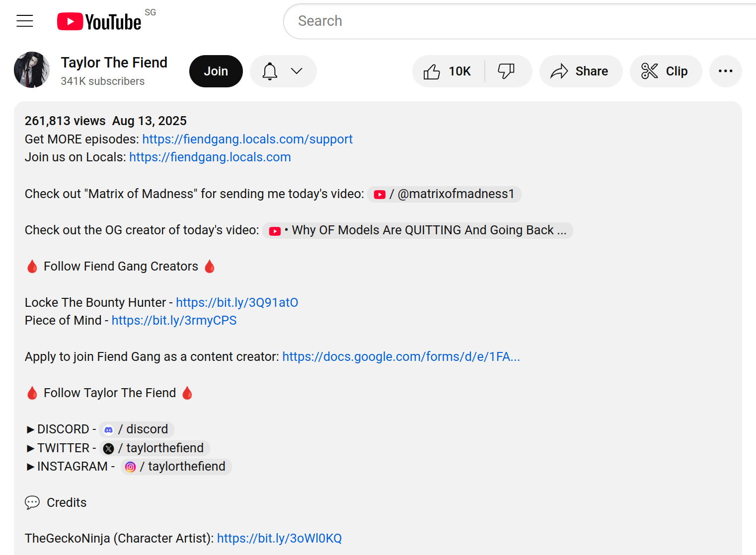This screenshot has height=555, width=756.
Task: Open Taylor The Fiend channel avatar
Action: 32,70
